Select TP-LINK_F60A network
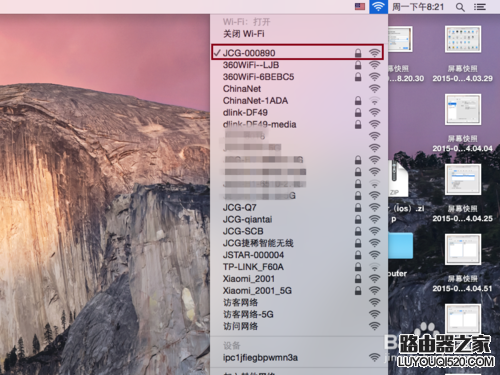Image resolution: width=500 pixels, height=375 pixels. (x=299, y=267)
